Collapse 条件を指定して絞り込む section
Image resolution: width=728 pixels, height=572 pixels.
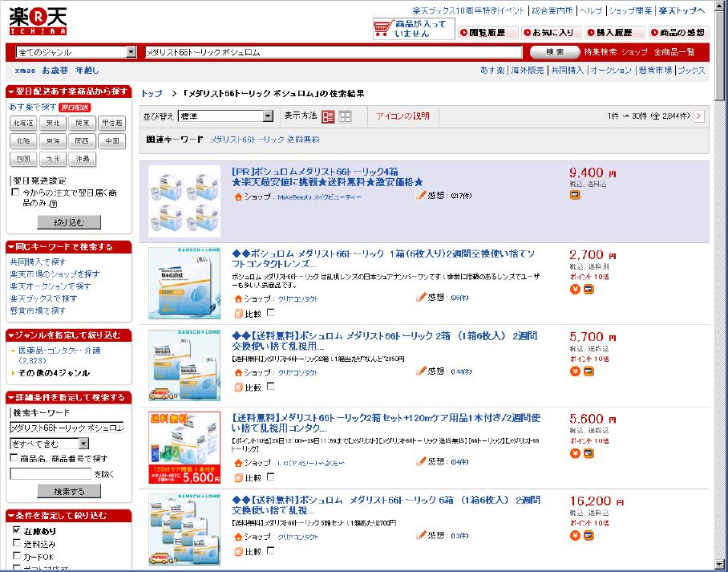[x=69, y=516]
